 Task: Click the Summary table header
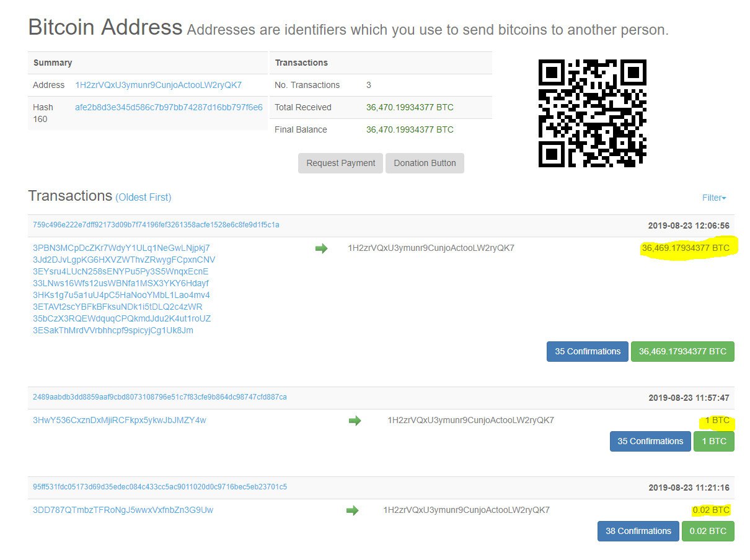pyautogui.click(x=53, y=63)
